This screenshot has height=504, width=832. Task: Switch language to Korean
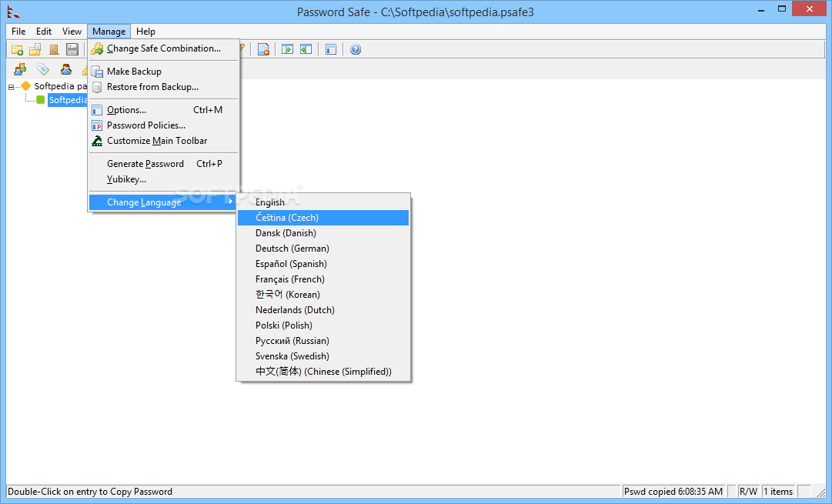click(x=323, y=295)
